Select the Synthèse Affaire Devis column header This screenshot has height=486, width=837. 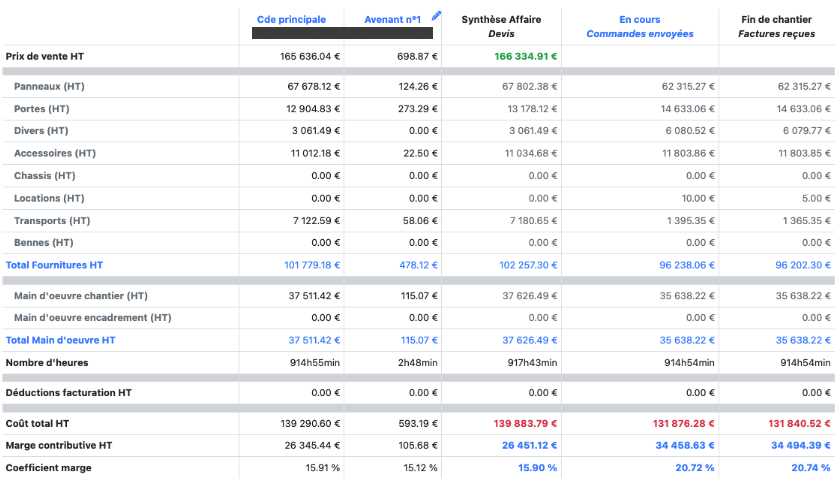pos(500,26)
